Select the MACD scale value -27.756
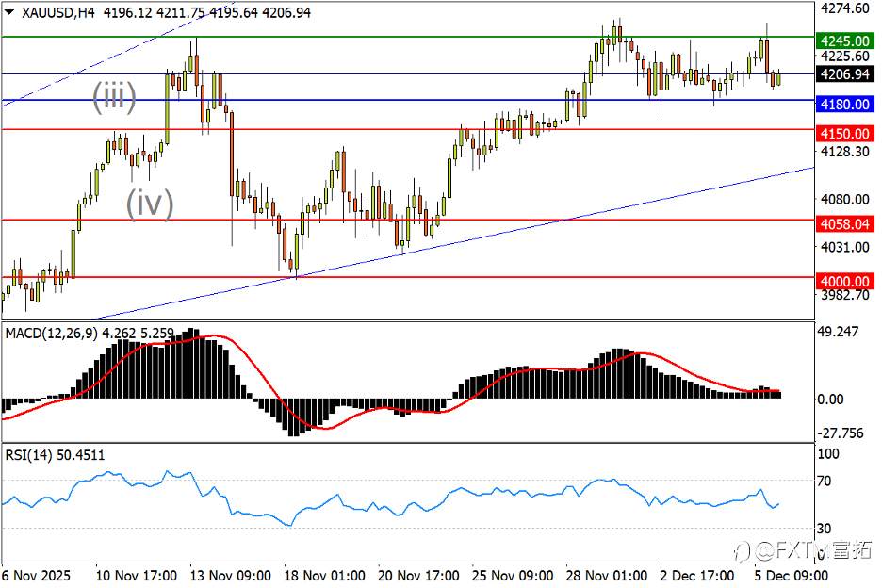The width and height of the screenshot is (882, 588). tap(840, 433)
